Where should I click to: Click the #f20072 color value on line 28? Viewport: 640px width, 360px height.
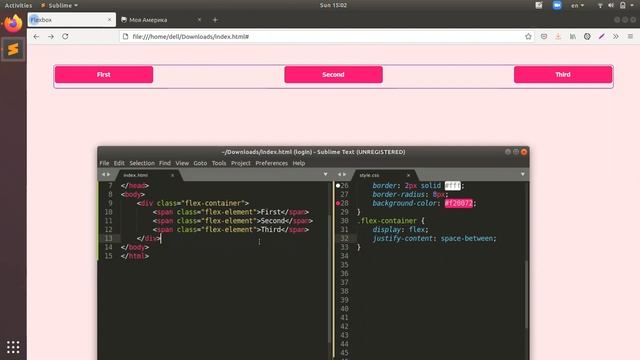459,203
